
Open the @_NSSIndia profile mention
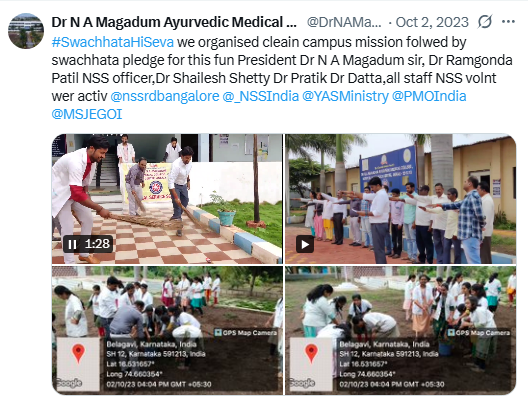(261, 96)
